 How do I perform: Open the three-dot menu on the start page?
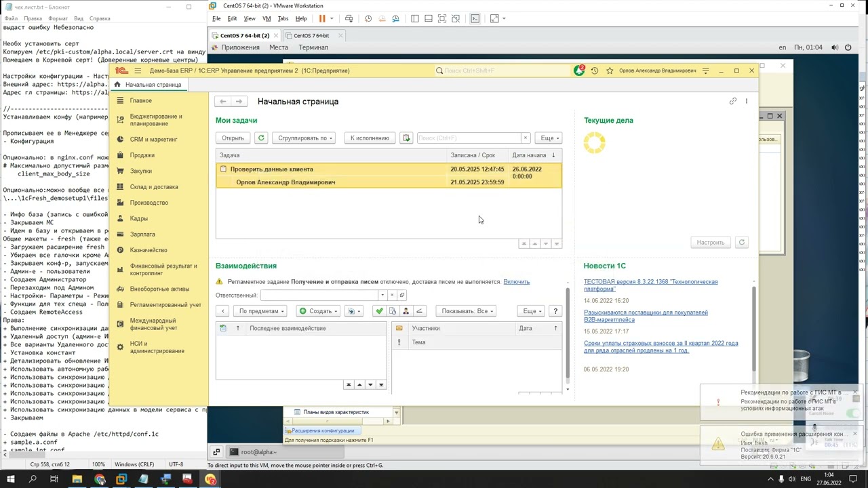coord(746,101)
